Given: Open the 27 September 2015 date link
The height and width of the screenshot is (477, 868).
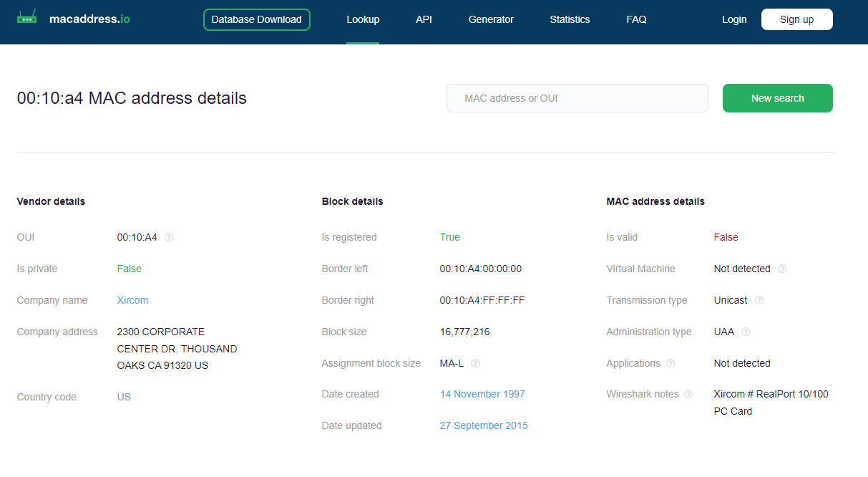Looking at the screenshot, I should (x=484, y=425).
